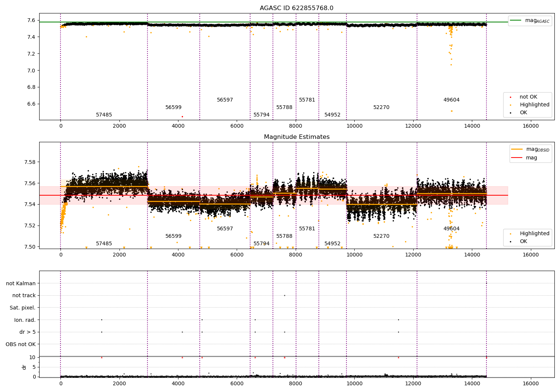The height and width of the screenshot is (392, 560).
Task: Click OBSID label 56599 in the top plot
Action: pos(173,108)
